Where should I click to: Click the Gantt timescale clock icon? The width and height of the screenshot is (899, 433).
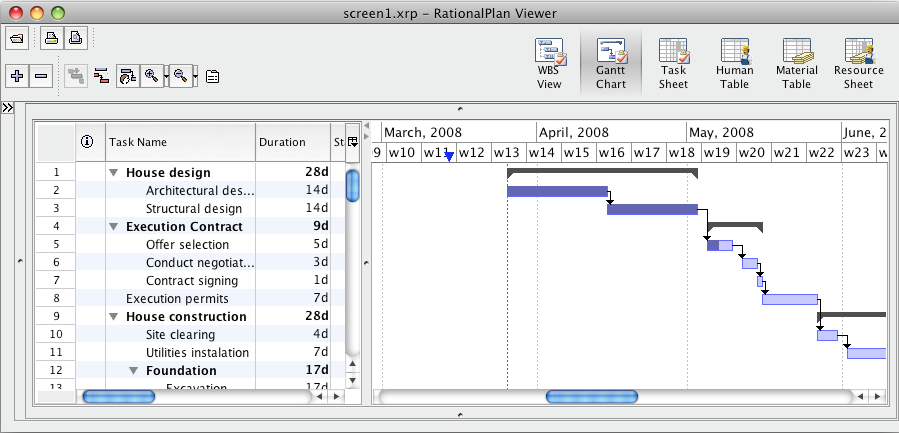tap(127, 76)
